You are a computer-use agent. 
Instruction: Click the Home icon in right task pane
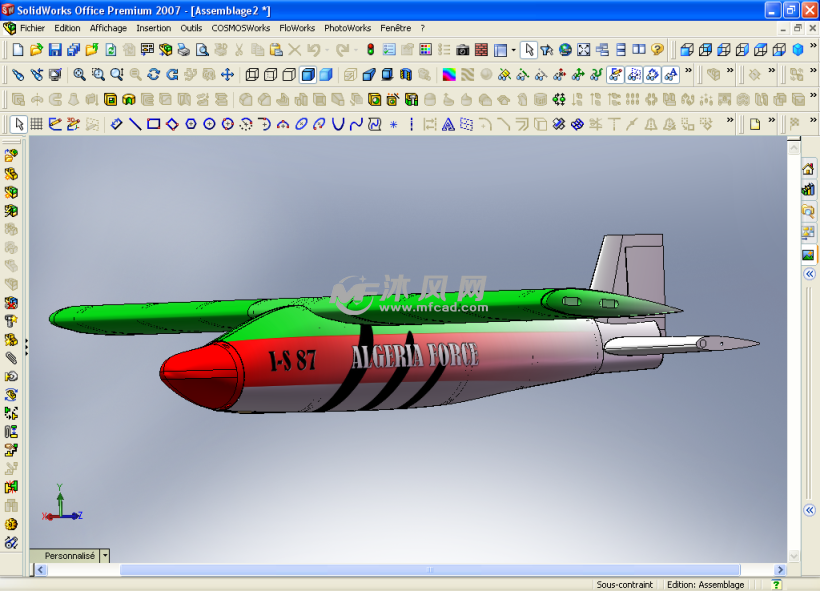(808, 168)
